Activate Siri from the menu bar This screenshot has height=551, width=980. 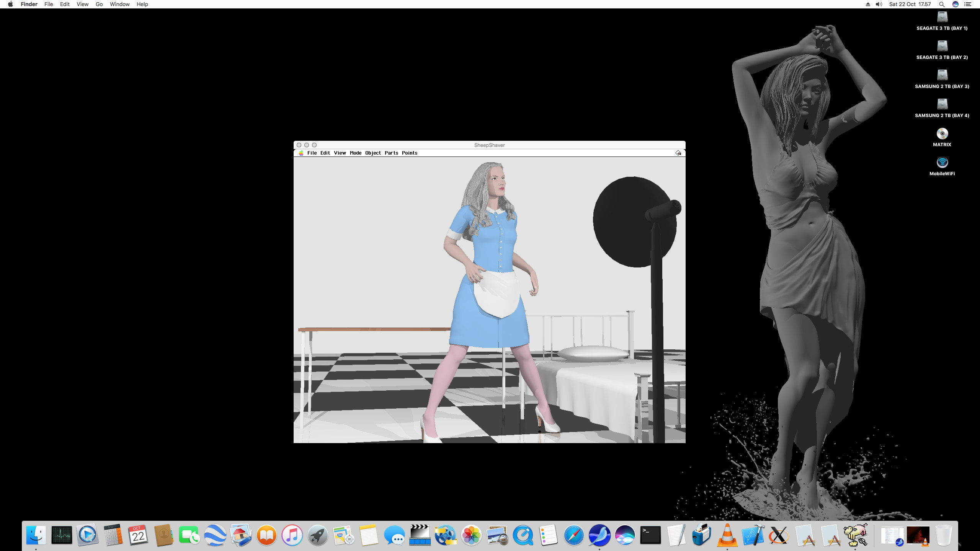coord(955,4)
